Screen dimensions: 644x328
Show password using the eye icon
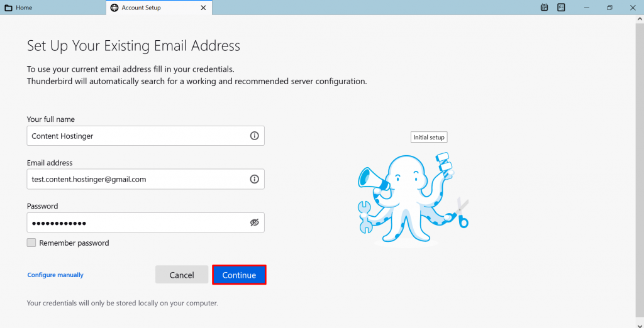(254, 222)
